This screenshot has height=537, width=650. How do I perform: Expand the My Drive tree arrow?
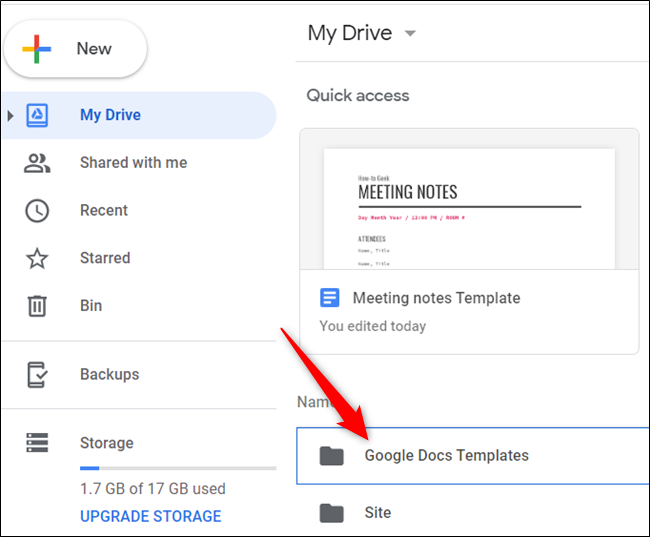click(x=11, y=115)
